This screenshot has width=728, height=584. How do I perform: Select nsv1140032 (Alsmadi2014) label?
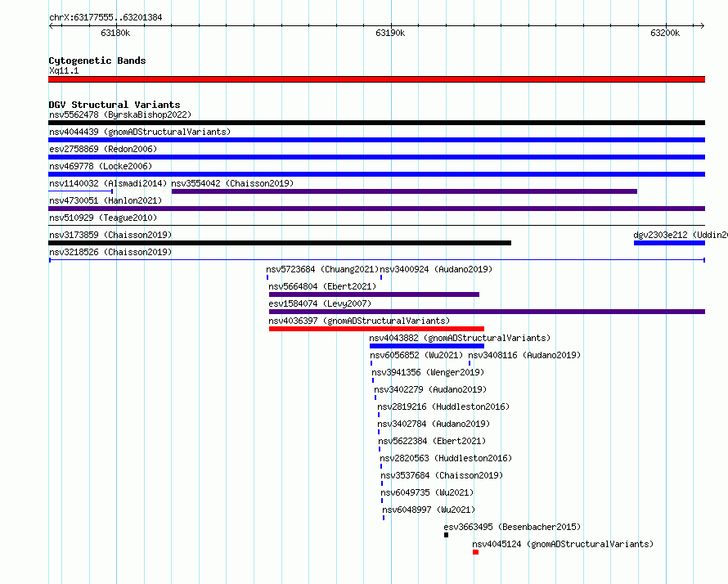[108, 183]
